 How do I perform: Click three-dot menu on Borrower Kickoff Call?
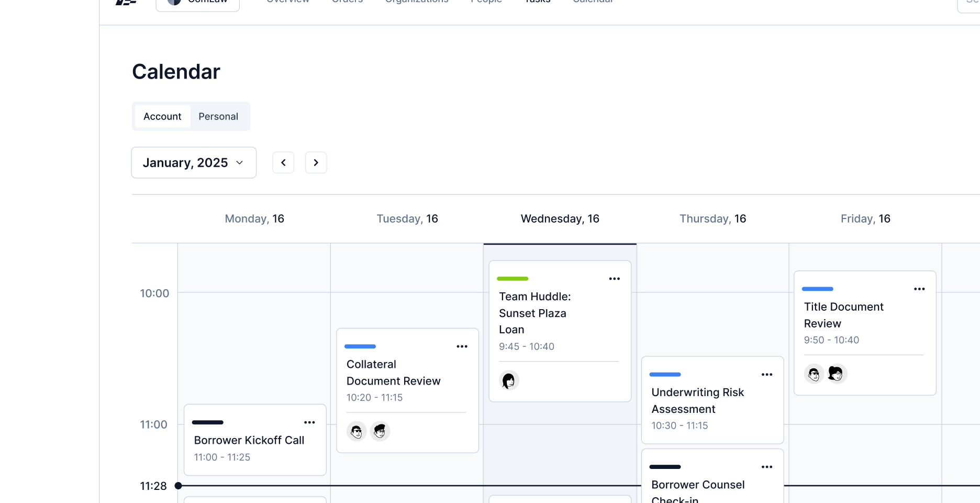coord(309,422)
